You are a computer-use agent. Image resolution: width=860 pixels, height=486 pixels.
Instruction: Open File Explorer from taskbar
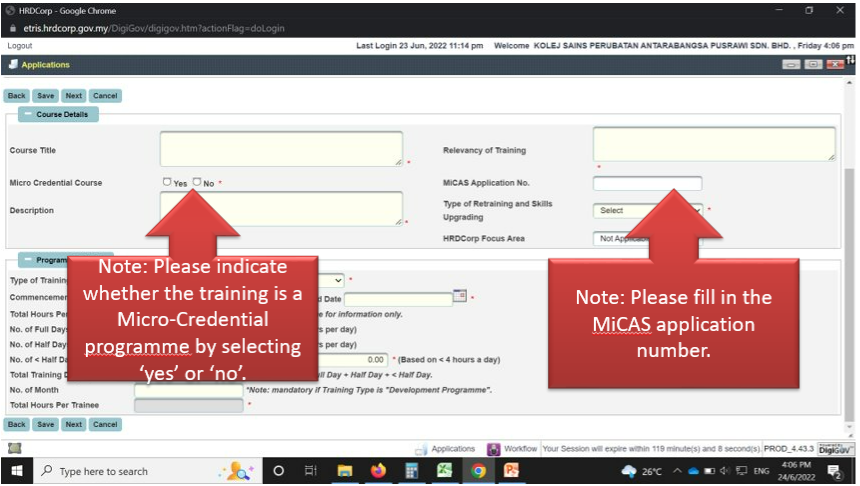tap(344, 471)
